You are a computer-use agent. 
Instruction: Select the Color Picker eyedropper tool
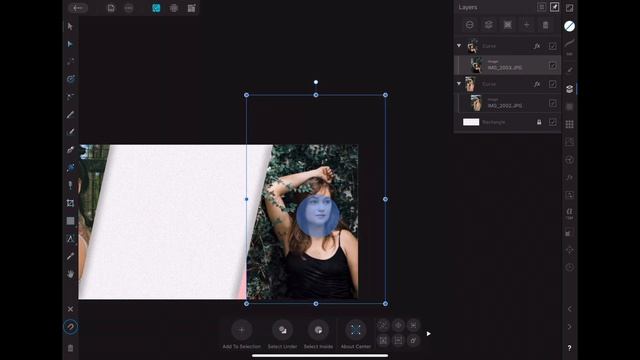pyautogui.click(x=70, y=256)
